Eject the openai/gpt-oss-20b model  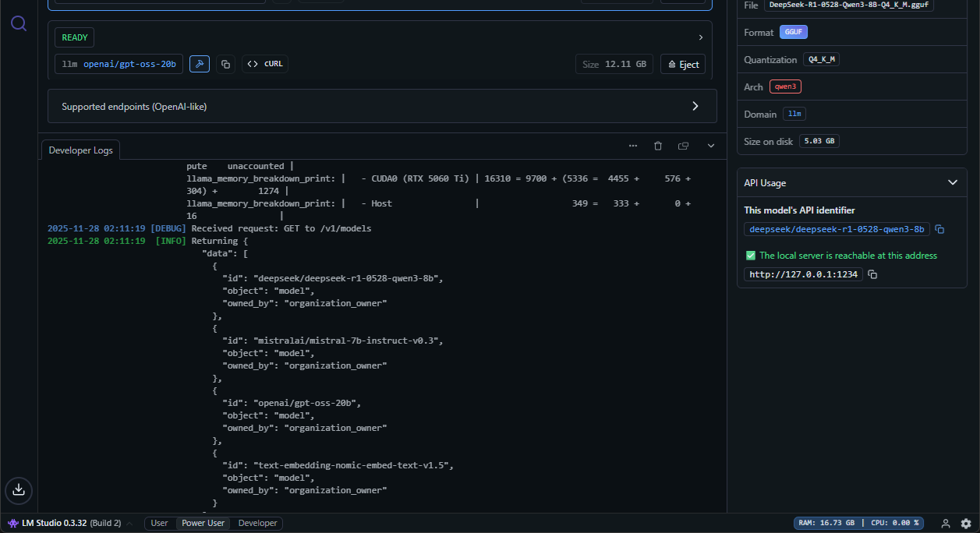(x=683, y=64)
